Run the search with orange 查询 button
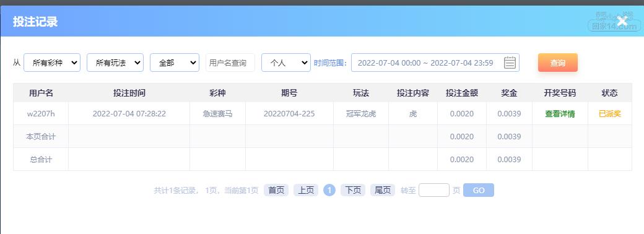 coord(558,63)
